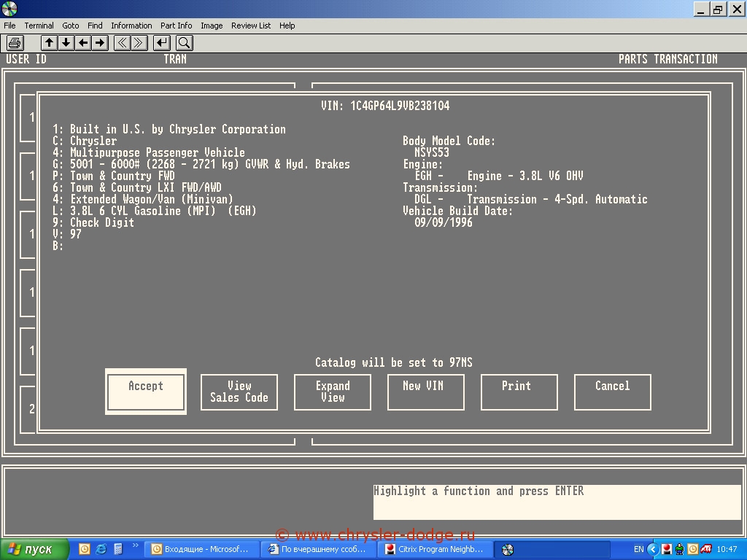This screenshot has width=747, height=560.
Task: Open the File menu
Action: click(x=9, y=26)
